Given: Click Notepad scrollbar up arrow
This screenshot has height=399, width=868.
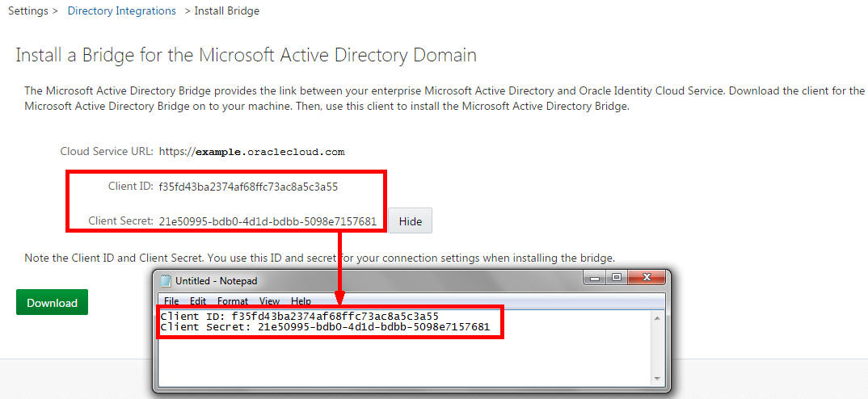Looking at the screenshot, I should coord(657,319).
